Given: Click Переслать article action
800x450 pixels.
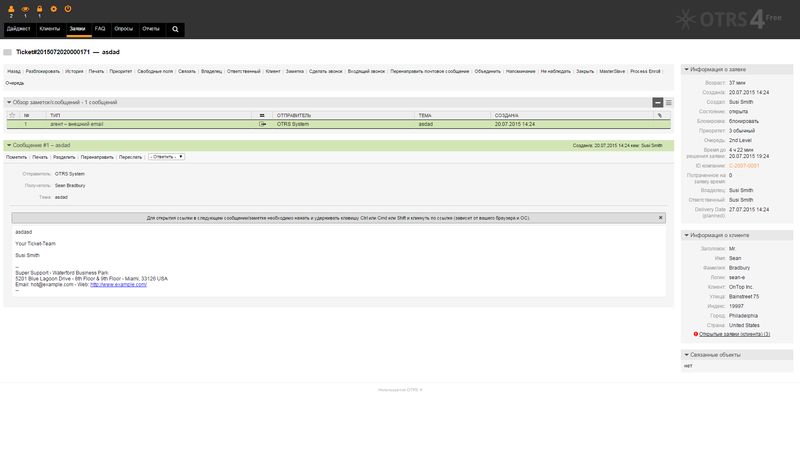Looking at the screenshot, I should tap(130, 157).
